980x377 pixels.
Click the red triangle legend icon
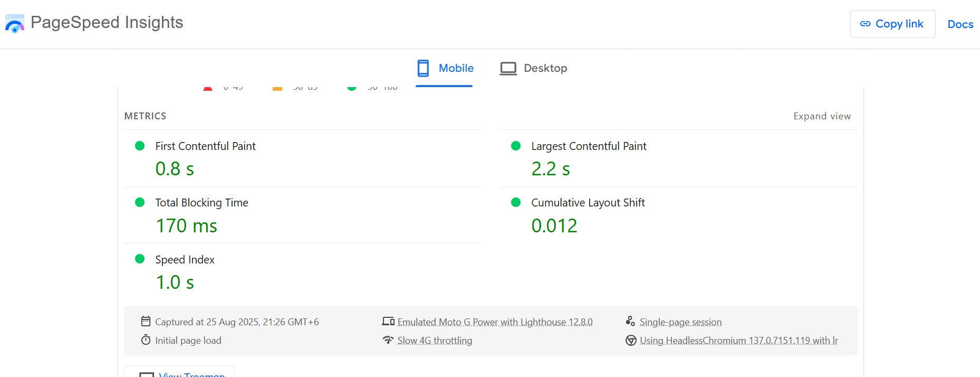coord(208,88)
